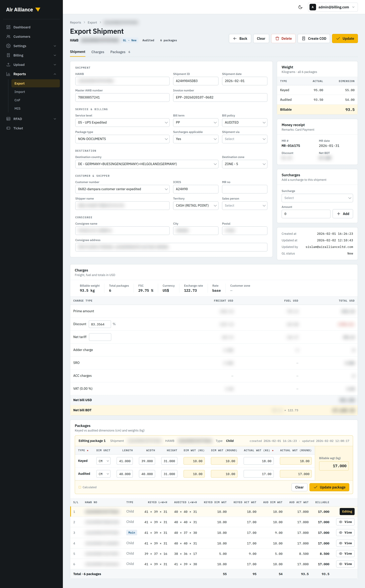This screenshot has width=365, height=588.
Task: Open Destination zone dropdown
Action: (245, 164)
